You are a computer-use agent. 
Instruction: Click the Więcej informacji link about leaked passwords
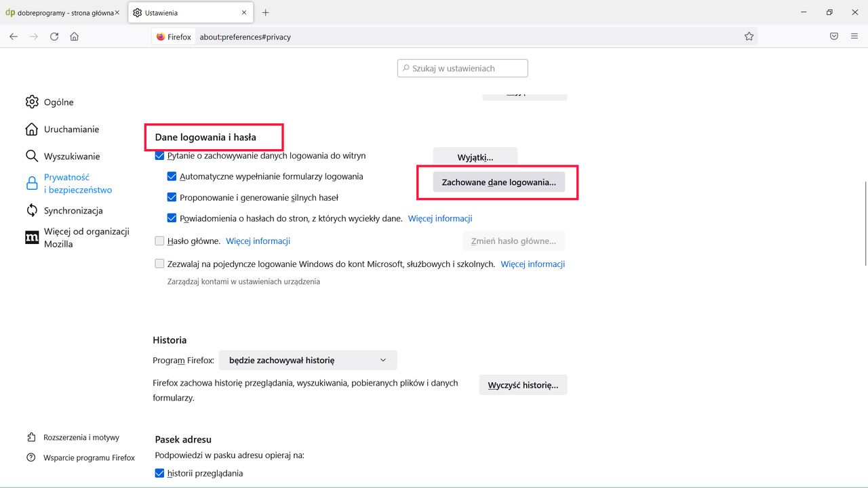(440, 218)
